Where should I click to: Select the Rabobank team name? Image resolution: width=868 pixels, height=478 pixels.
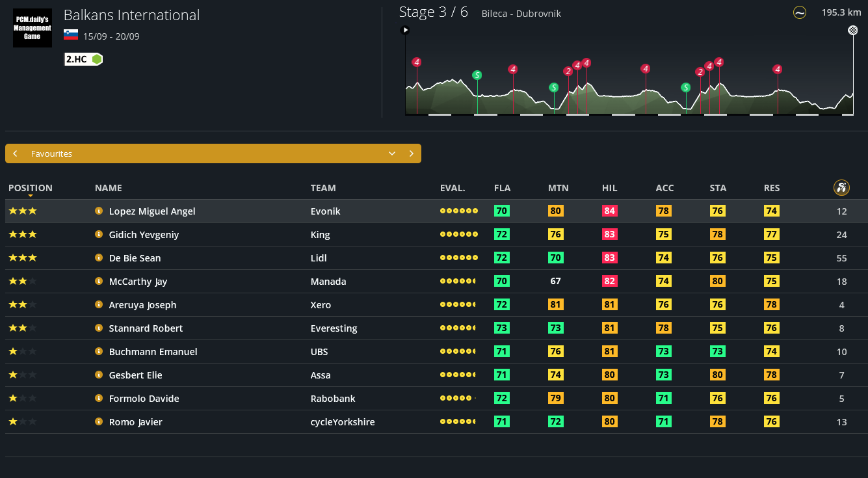pos(333,398)
